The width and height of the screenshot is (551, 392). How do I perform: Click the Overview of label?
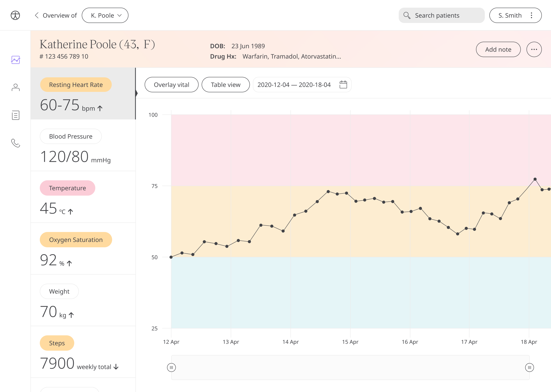point(60,15)
